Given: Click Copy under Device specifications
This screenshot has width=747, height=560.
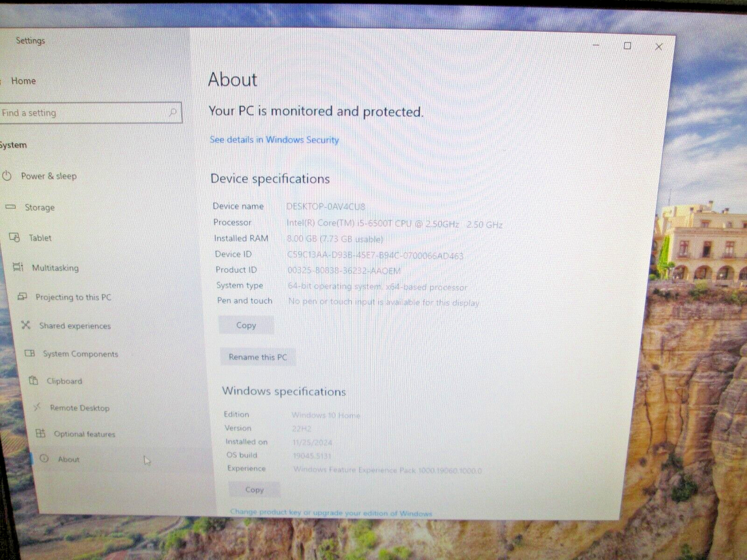Looking at the screenshot, I should point(246,325).
